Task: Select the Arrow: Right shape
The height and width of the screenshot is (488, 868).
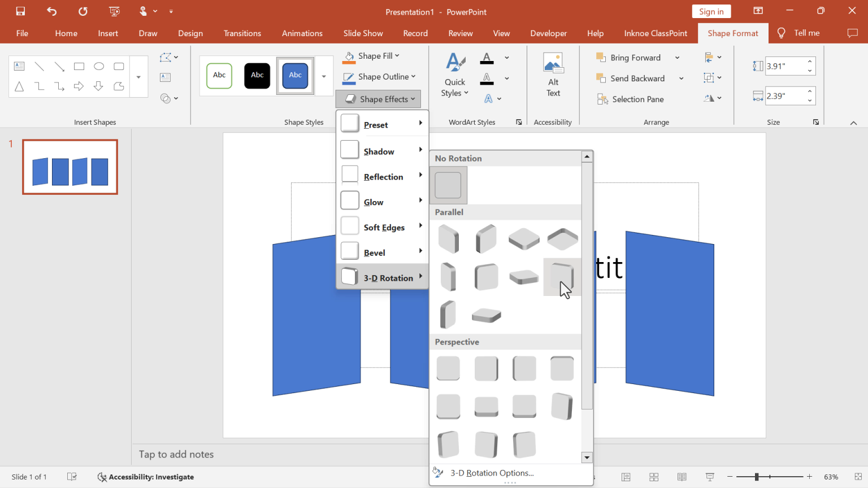Action: (79, 86)
